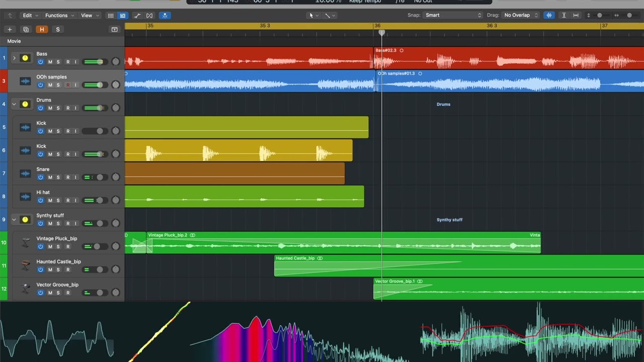The height and width of the screenshot is (362, 644).
Task: Duplicate track using the duplicate icon
Action: (26, 30)
